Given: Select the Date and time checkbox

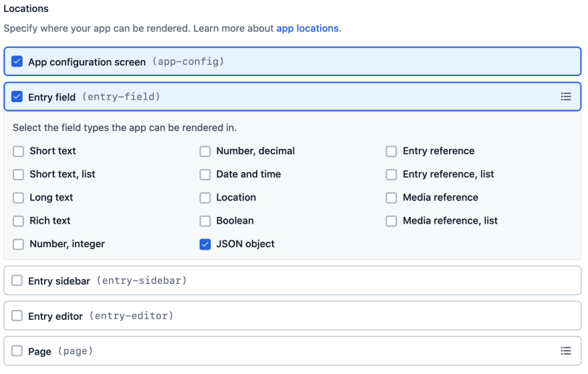Looking at the screenshot, I should click(205, 174).
